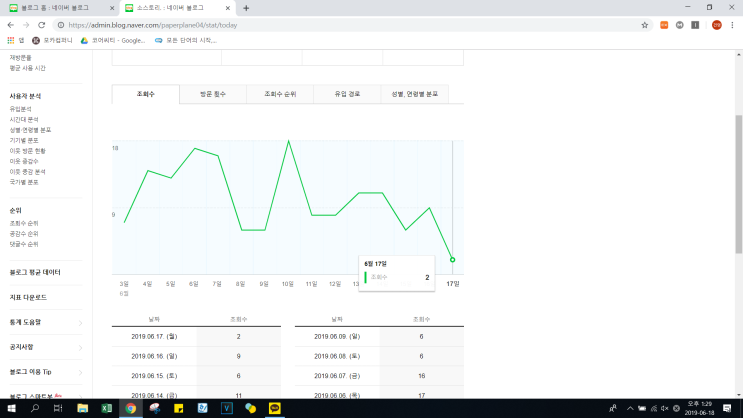
Task: Click the address bar URL field
Action: (351, 25)
